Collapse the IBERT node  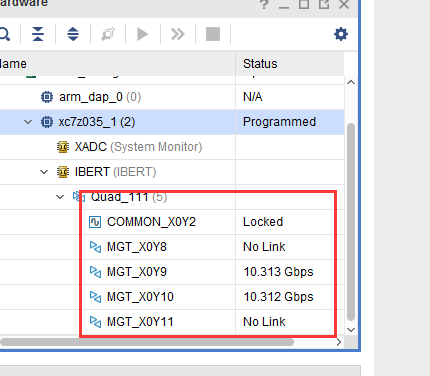[44, 172]
